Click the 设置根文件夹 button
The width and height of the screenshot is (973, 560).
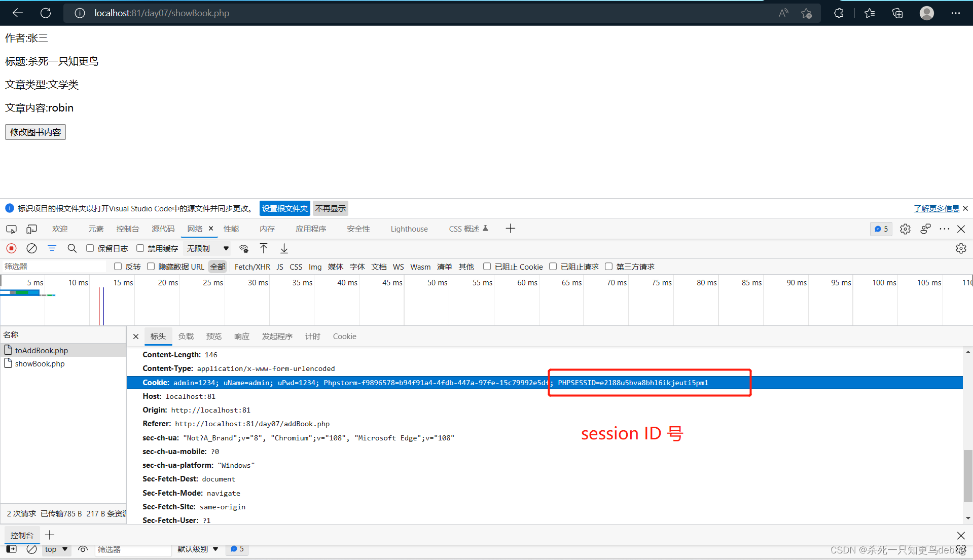click(285, 208)
